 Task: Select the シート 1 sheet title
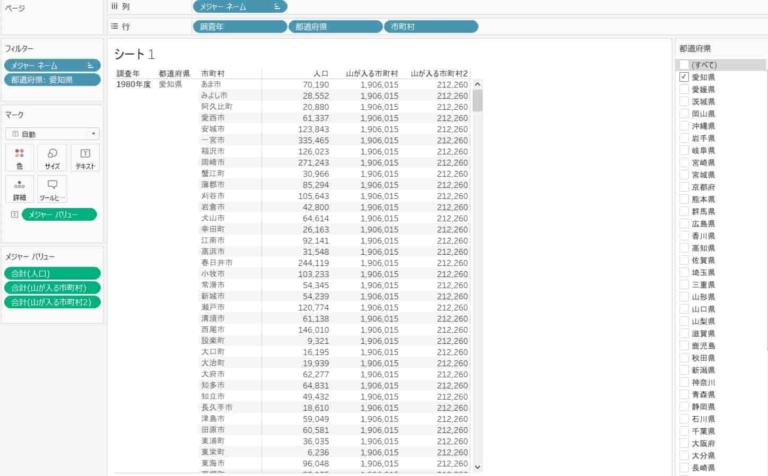coord(135,53)
